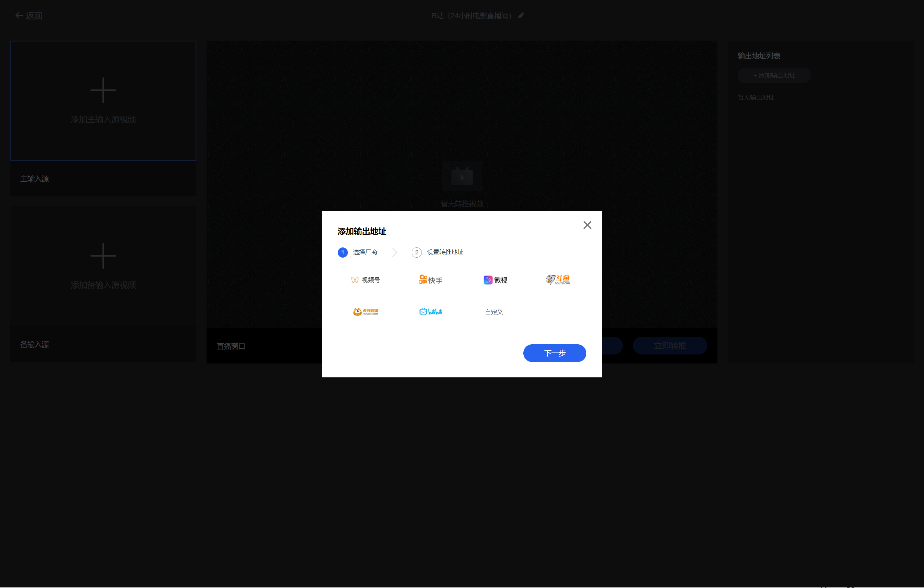Click plus icon to add backup input source
The height and width of the screenshot is (588, 924).
[x=103, y=256]
